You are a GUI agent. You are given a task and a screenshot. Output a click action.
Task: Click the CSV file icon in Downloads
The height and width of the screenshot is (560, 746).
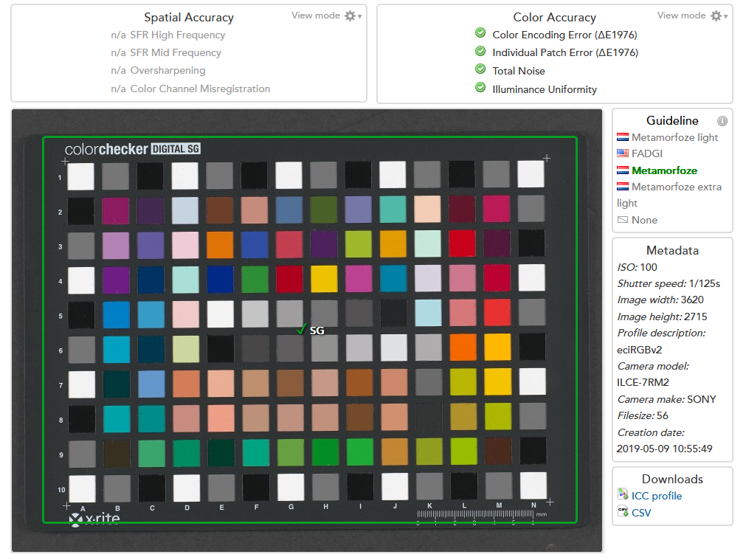click(623, 513)
